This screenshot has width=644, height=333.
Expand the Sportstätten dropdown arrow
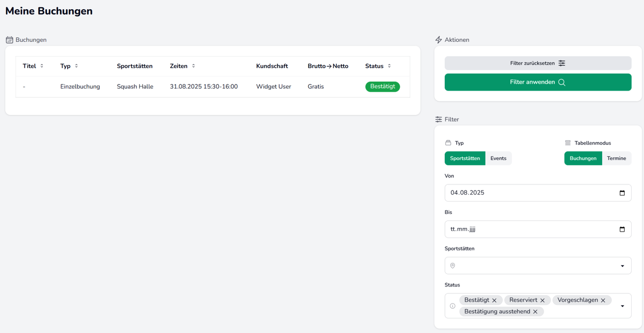622,266
